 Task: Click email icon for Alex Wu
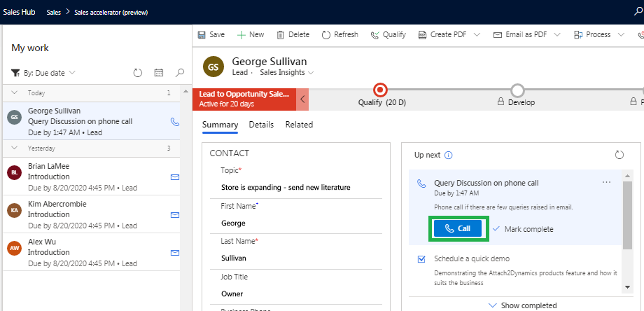pos(175,252)
